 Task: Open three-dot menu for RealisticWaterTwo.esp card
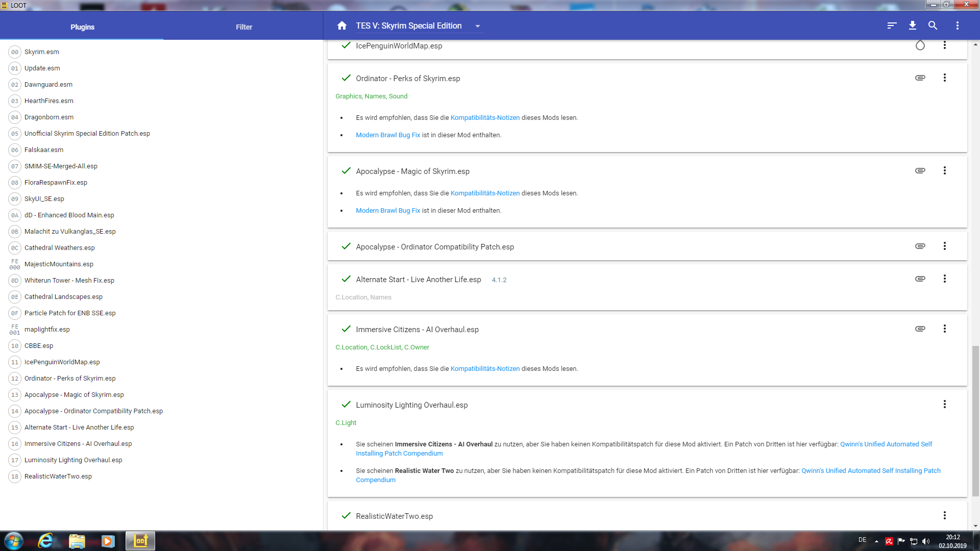[x=944, y=515]
